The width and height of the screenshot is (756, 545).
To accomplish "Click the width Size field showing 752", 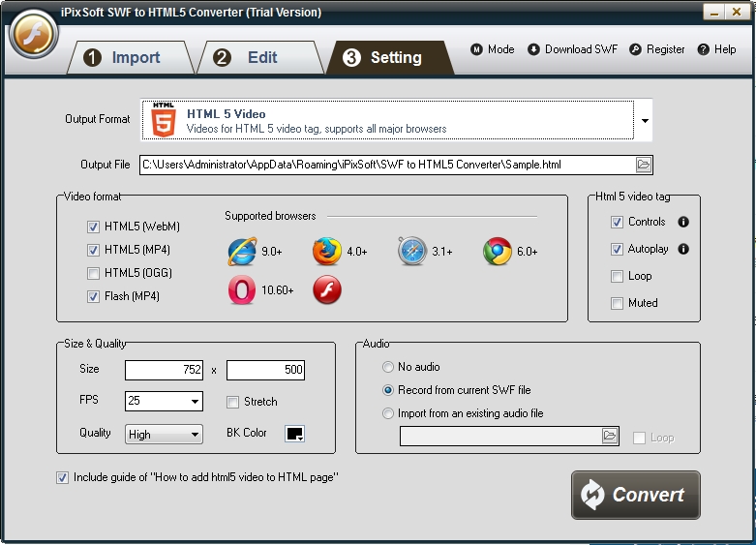I will point(164,369).
